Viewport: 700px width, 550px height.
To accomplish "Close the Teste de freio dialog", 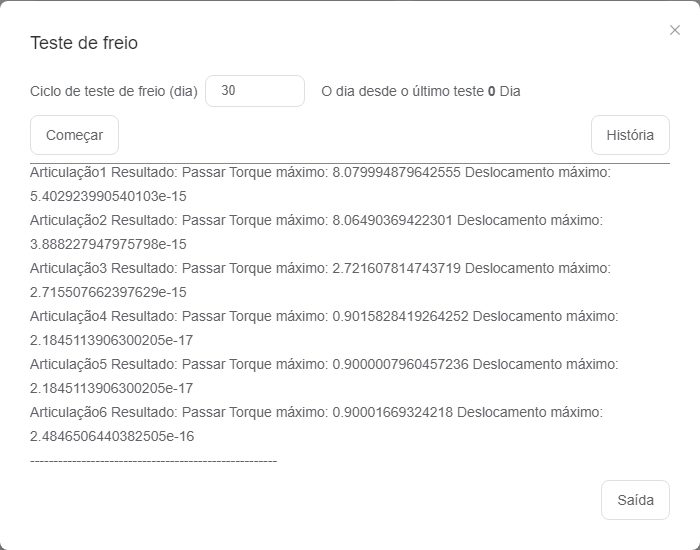I will click(x=675, y=30).
